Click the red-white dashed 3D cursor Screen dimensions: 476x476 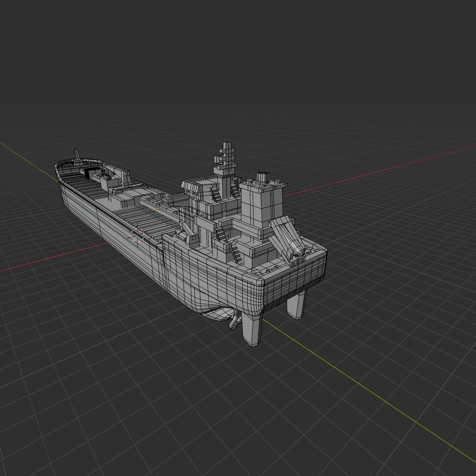[x=138, y=235]
